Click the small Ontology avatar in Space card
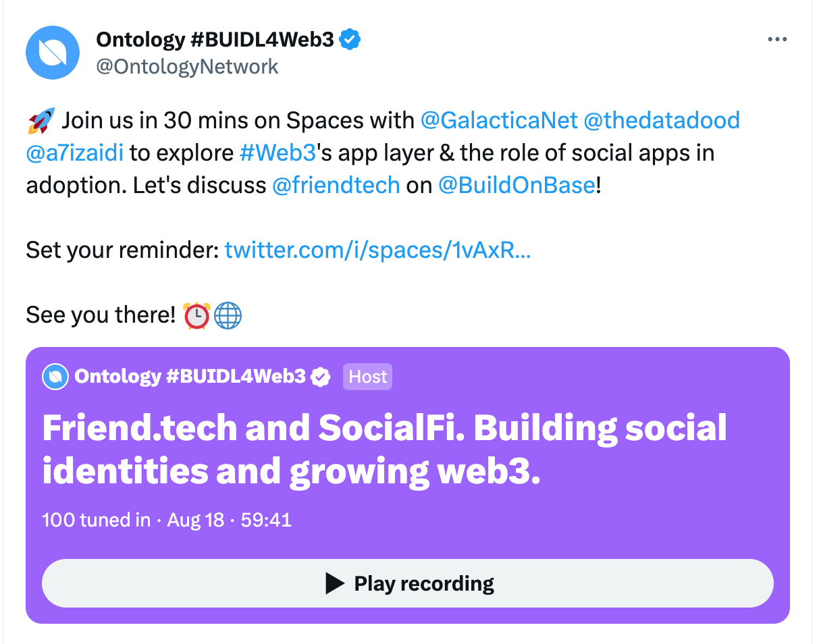Screen dimensions: 817x644 point(55,377)
